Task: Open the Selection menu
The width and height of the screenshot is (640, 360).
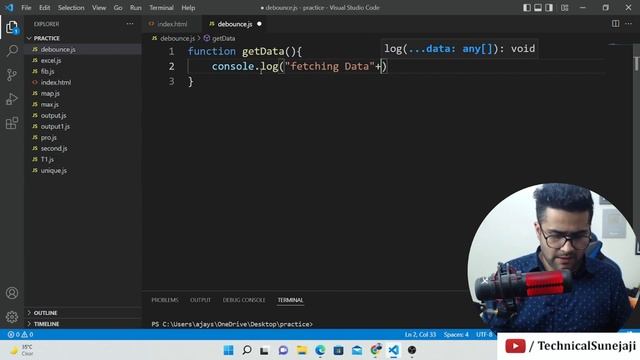Action: (71, 7)
